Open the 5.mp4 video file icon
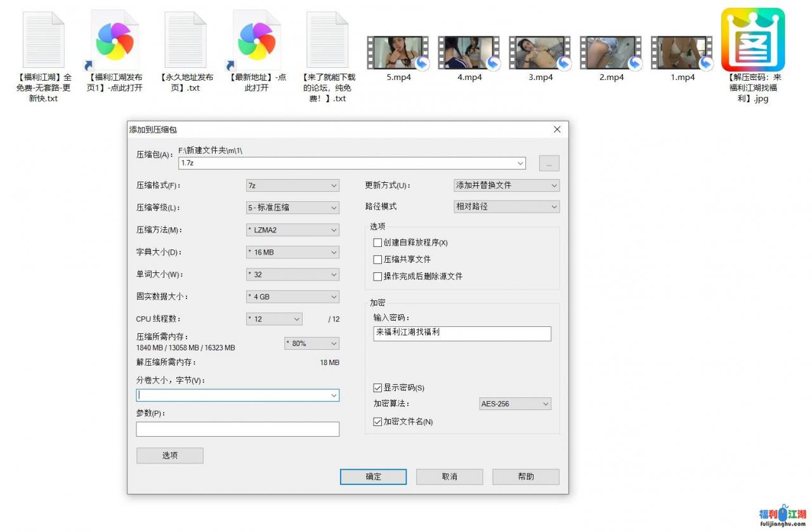812x532 pixels. point(398,53)
